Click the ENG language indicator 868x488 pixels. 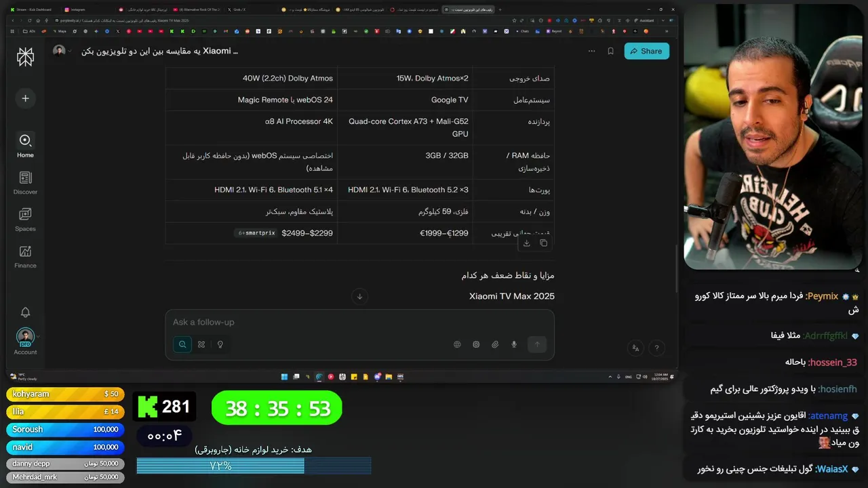pyautogui.click(x=629, y=377)
